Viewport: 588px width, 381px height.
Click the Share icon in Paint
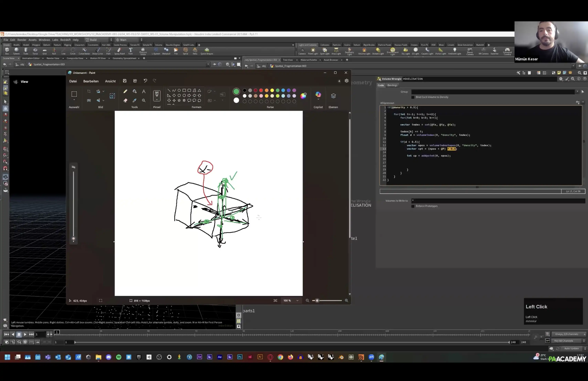[135, 81]
